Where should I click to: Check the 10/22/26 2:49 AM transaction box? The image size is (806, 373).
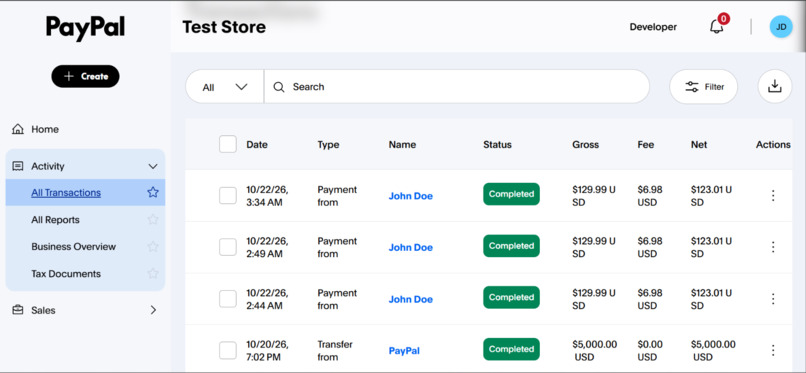tap(228, 247)
